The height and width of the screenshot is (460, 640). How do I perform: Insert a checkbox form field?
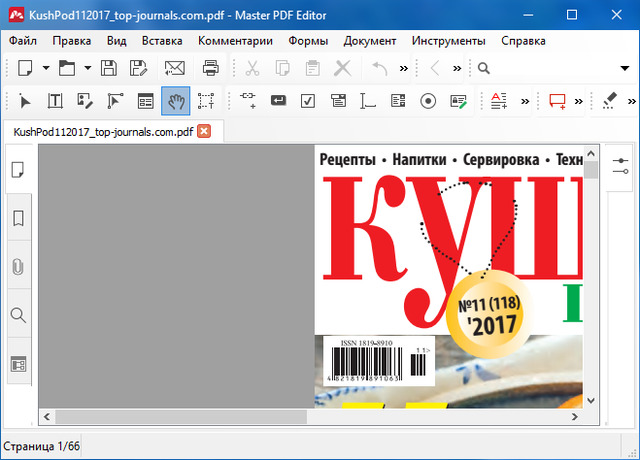[308, 101]
